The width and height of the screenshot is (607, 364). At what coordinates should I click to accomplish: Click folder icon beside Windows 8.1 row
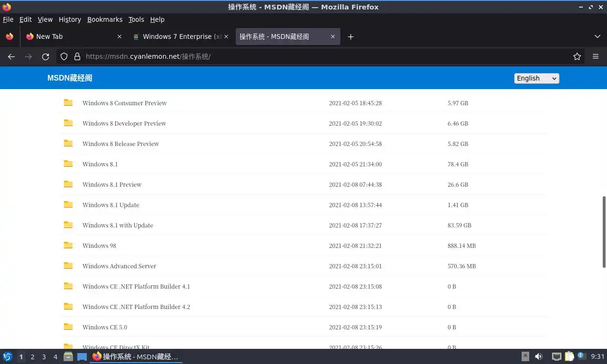pos(68,164)
